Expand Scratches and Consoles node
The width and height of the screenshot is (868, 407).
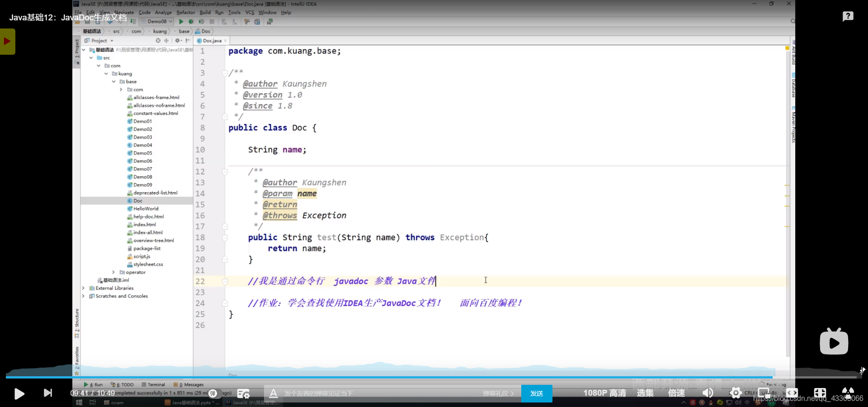tap(83, 296)
